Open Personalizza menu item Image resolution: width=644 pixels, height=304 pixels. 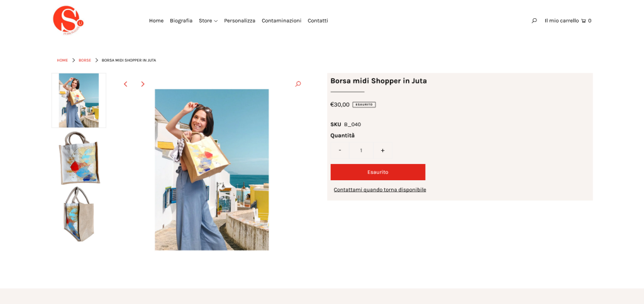click(x=240, y=21)
